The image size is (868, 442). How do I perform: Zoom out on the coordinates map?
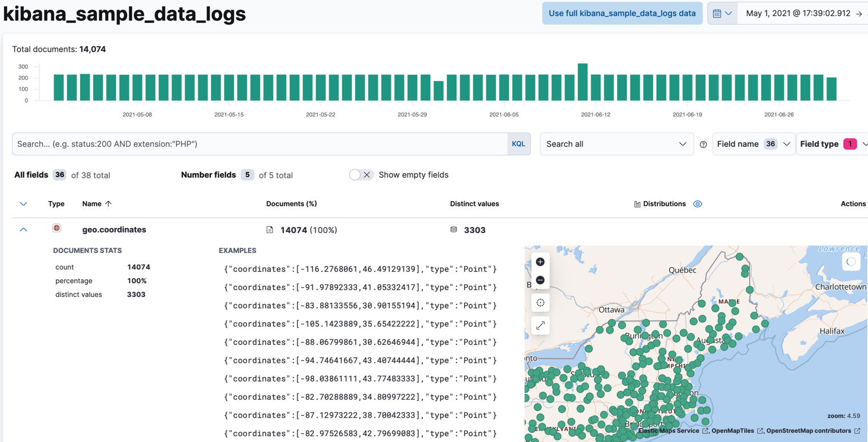540,280
